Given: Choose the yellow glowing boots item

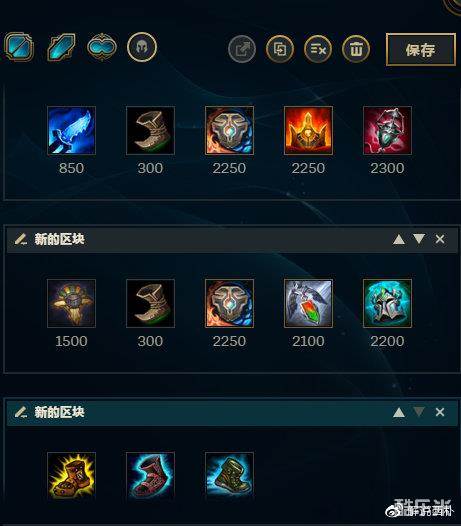Looking at the screenshot, I should 71,476.
